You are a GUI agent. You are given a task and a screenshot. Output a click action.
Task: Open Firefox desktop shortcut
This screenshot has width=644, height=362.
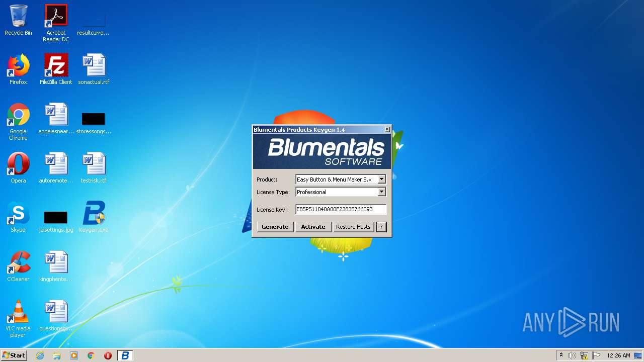point(18,69)
